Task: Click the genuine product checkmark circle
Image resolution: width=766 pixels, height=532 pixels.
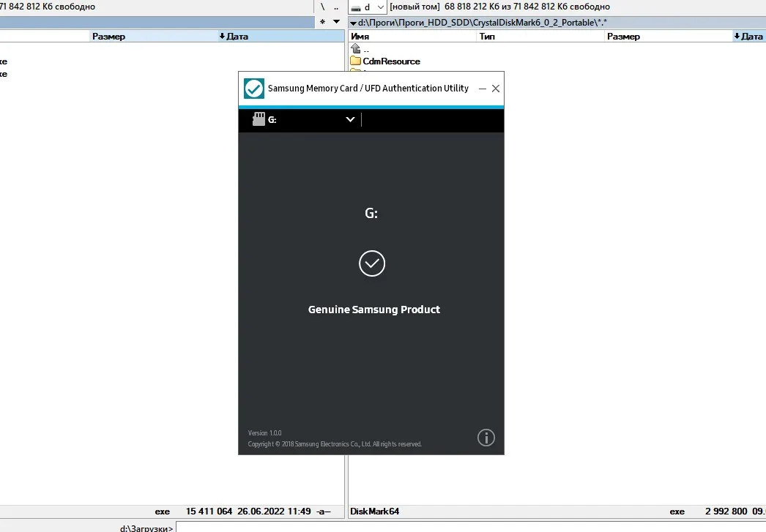Action: point(372,263)
